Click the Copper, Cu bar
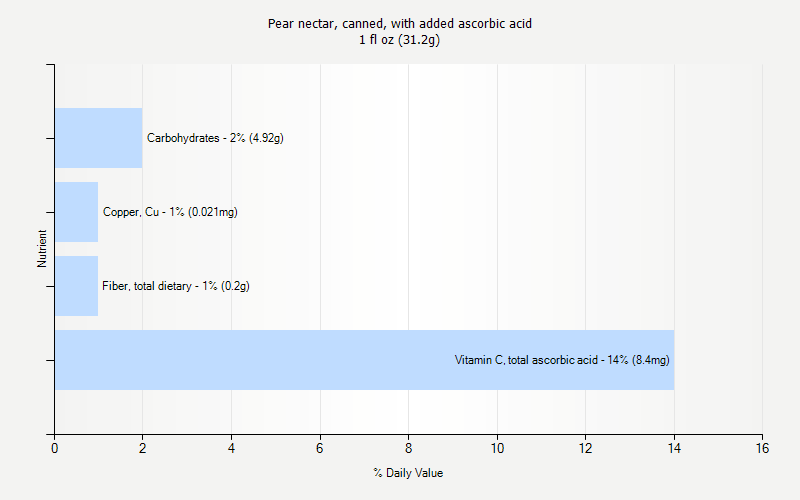This screenshot has width=800, height=500. (x=76, y=212)
